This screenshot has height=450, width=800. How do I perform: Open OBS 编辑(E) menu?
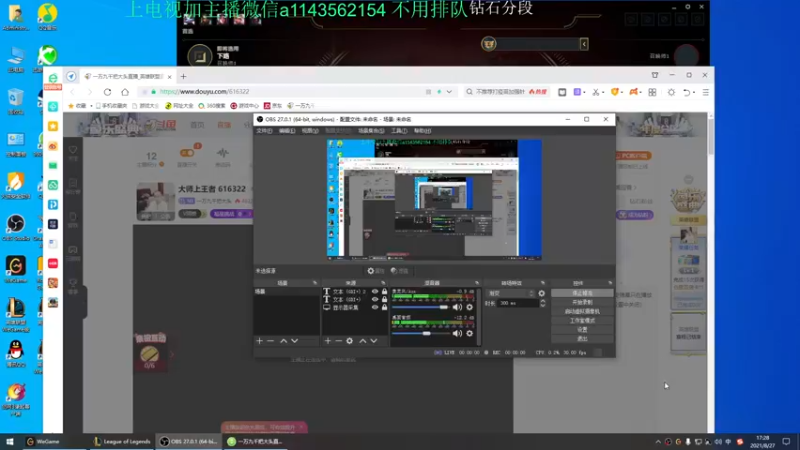[287, 131]
